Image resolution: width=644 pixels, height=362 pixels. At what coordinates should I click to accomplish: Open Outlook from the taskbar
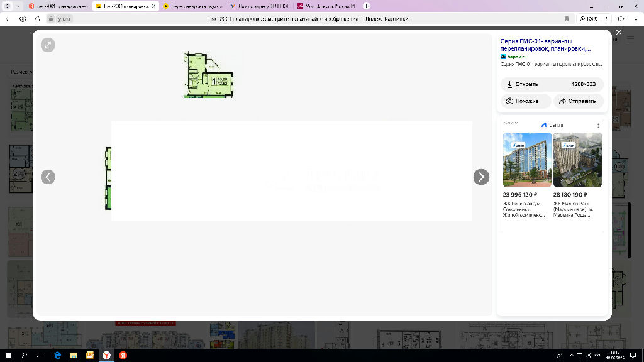click(x=90, y=356)
